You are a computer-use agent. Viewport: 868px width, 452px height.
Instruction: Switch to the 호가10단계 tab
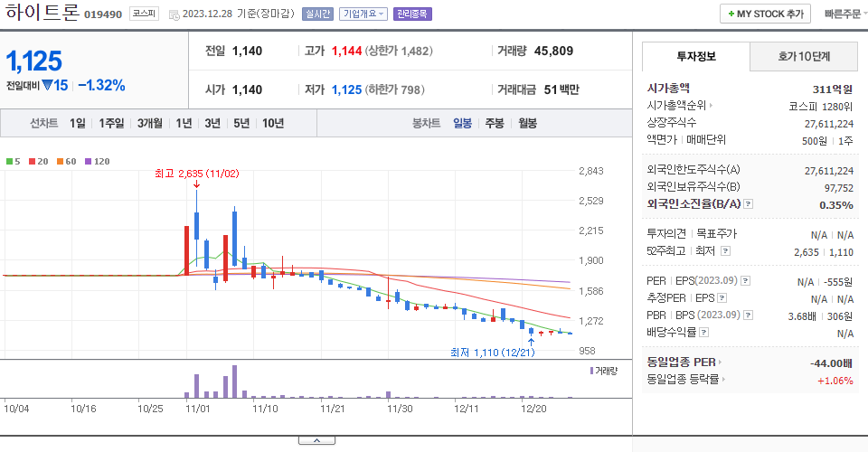804,56
